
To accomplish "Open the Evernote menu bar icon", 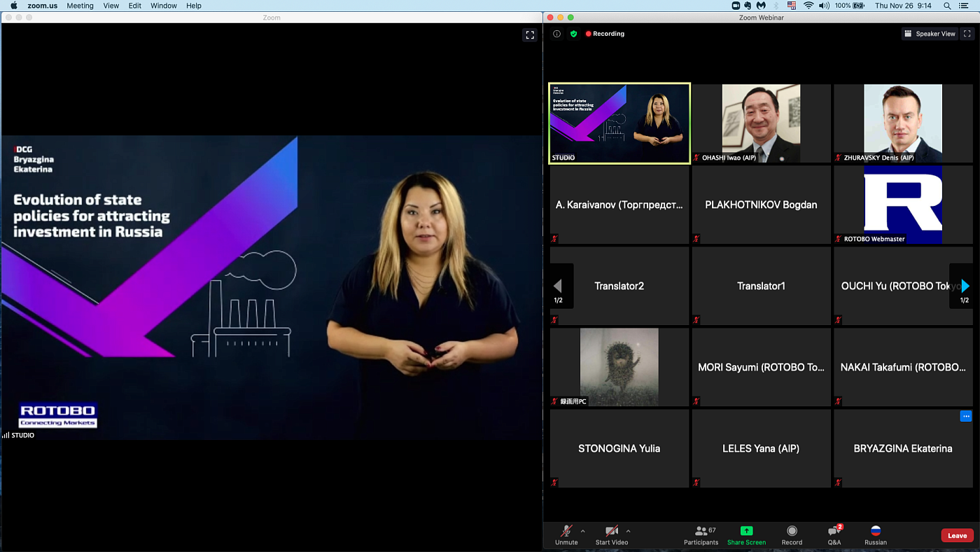I will coord(749,6).
